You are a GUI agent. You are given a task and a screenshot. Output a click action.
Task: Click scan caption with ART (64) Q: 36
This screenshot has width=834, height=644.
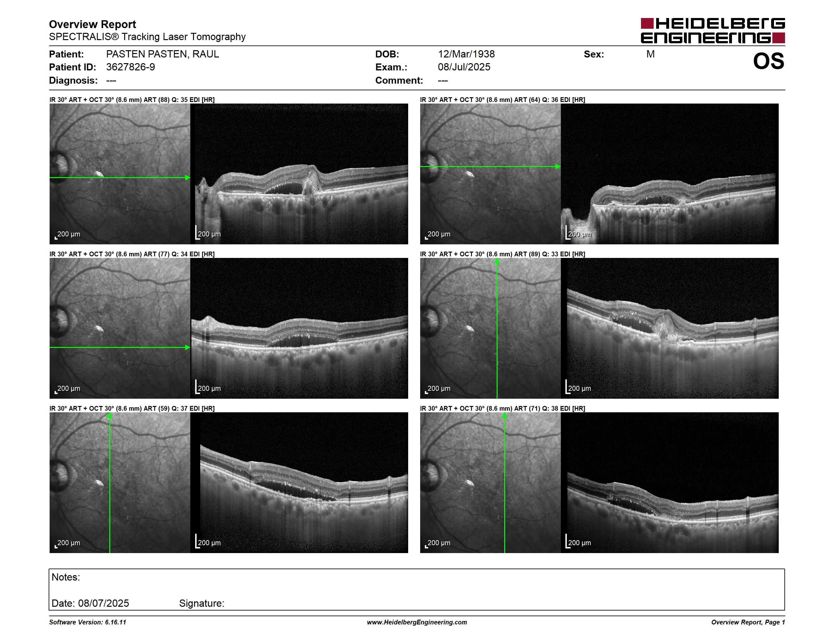(x=503, y=99)
